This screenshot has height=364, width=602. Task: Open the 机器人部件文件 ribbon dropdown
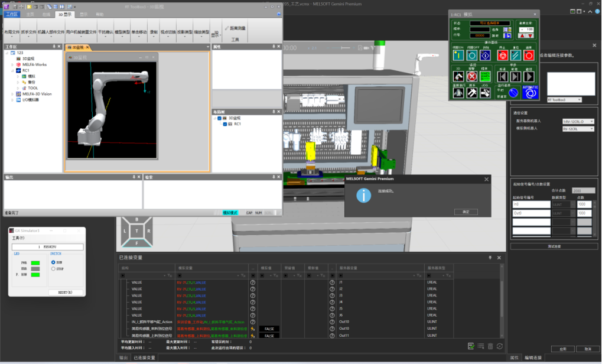tap(51, 32)
